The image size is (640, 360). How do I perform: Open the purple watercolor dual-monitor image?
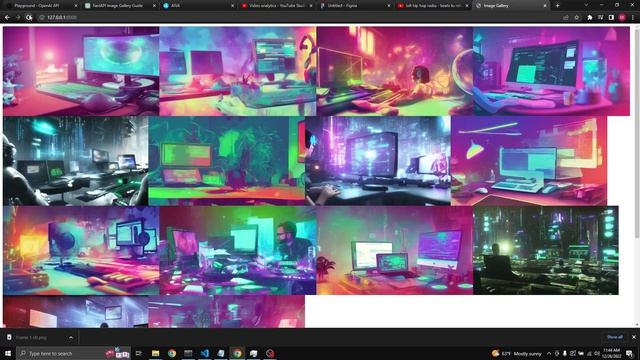[238, 71]
